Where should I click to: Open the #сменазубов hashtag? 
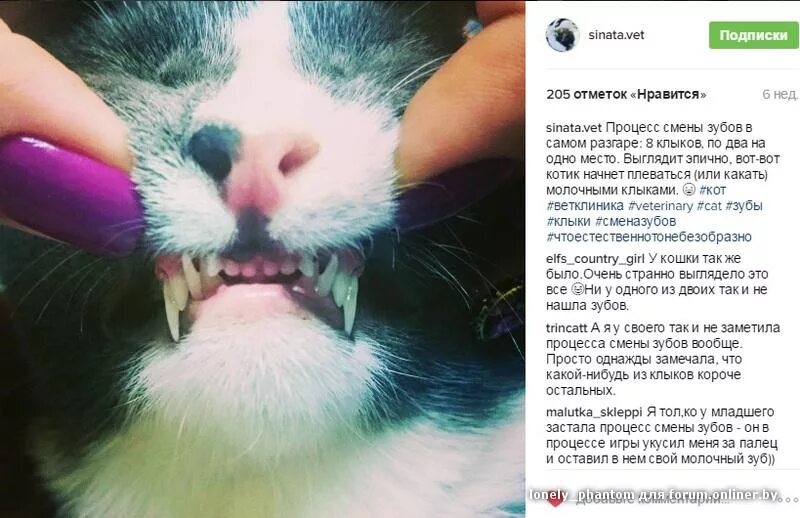pyautogui.click(x=636, y=221)
